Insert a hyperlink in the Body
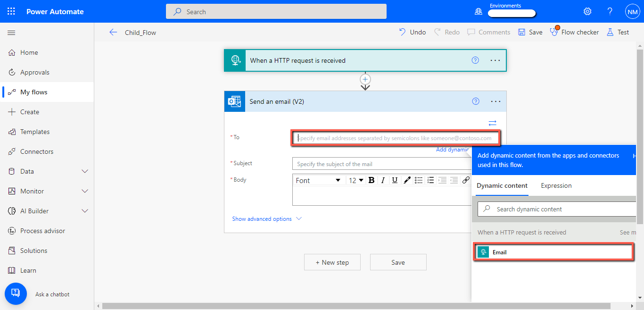This screenshot has height=310, width=644. (x=466, y=180)
